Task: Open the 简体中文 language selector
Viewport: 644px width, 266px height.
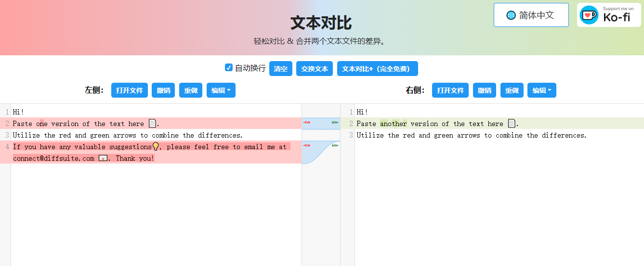Action: 531,15
